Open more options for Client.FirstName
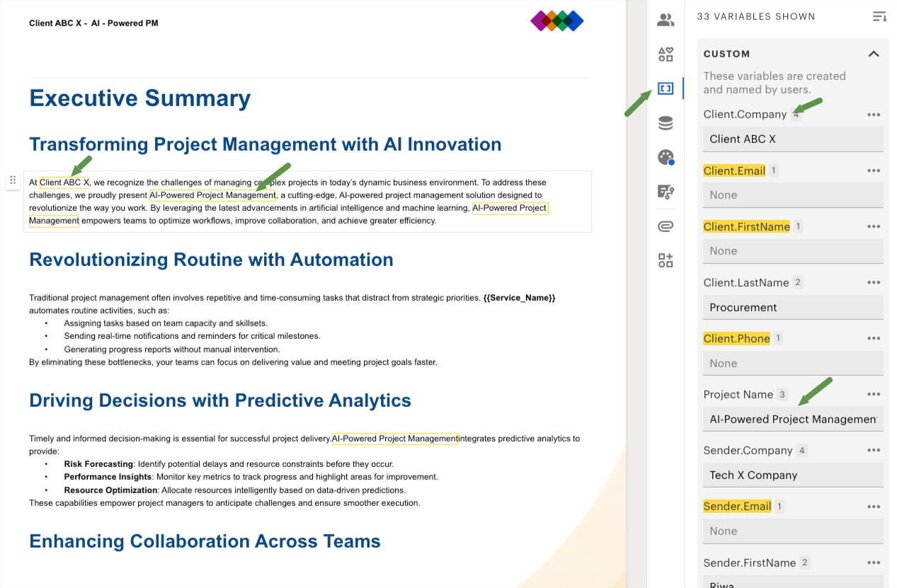 pyautogui.click(x=874, y=226)
